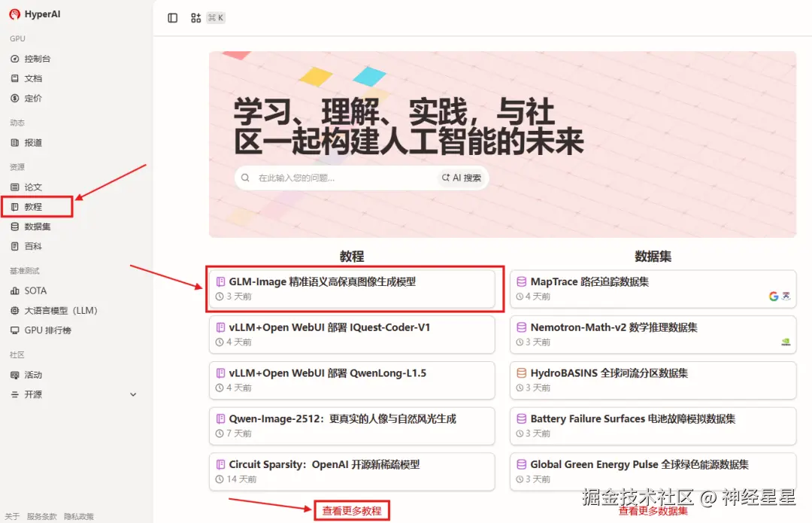Click the 大语言模型 chip icon
The height and width of the screenshot is (523, 812).
14,311
